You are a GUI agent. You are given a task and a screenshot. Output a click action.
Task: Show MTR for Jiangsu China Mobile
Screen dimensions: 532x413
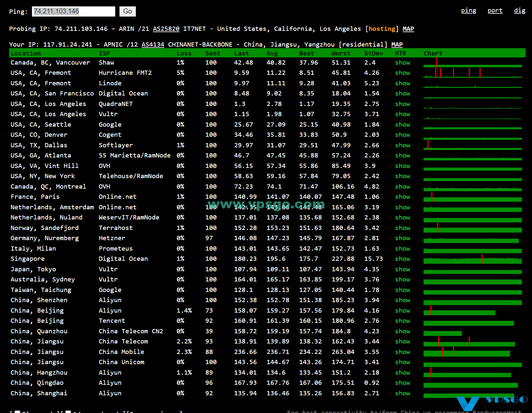pos(403,352)
